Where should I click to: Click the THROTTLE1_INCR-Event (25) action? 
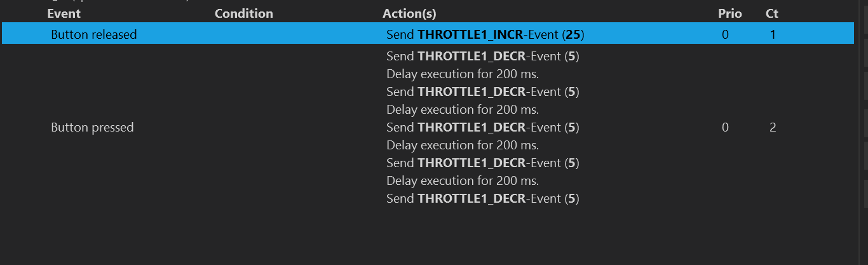click(x=485, y=34)
